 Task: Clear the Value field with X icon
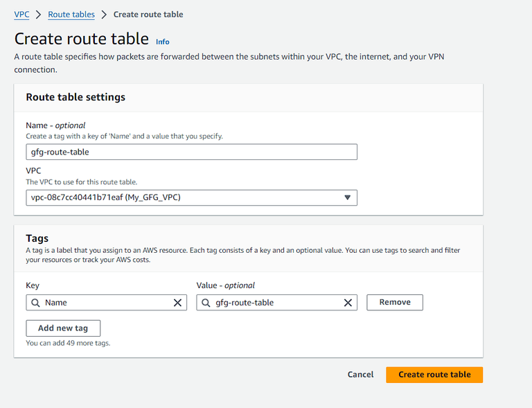348,303
